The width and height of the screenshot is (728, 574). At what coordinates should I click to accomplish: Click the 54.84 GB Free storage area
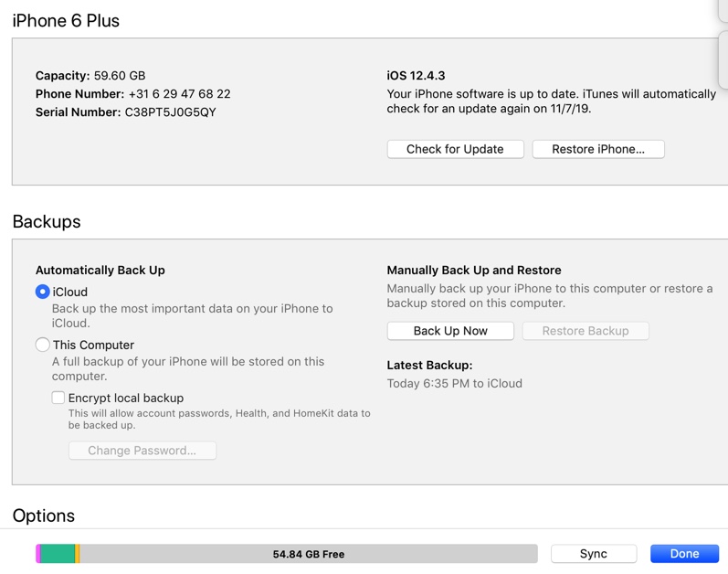[x=309, y=554]
